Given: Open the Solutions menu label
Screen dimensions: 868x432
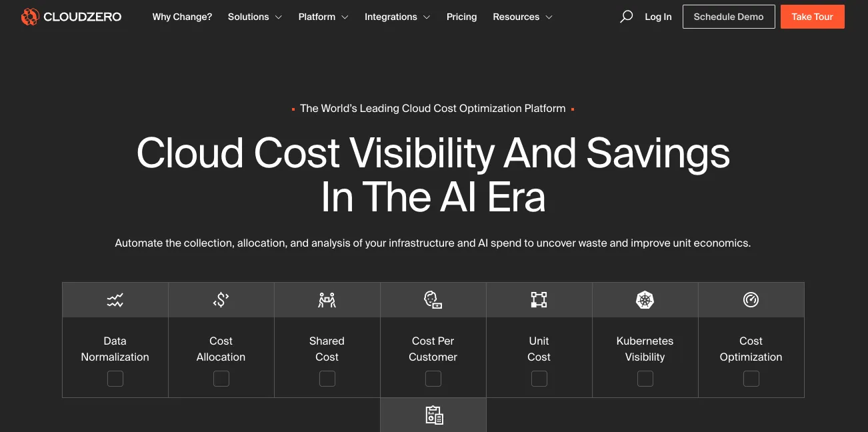Looking at the screenshot, I should 249,17.
